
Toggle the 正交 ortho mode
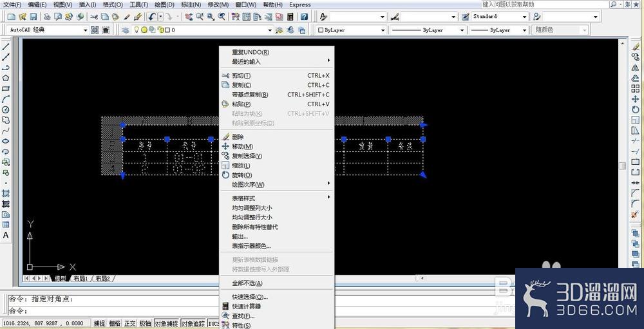click(130, 324)
